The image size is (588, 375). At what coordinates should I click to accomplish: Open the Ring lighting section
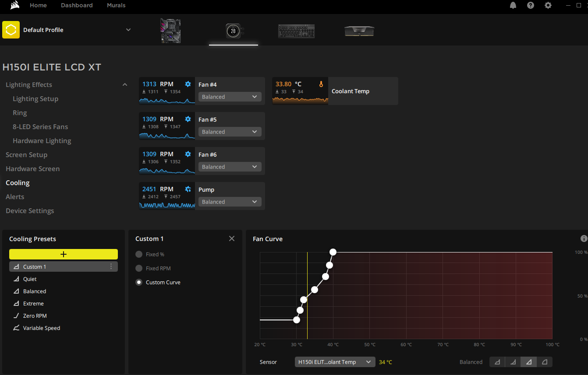pyautogui.click(x=20, y=112)
